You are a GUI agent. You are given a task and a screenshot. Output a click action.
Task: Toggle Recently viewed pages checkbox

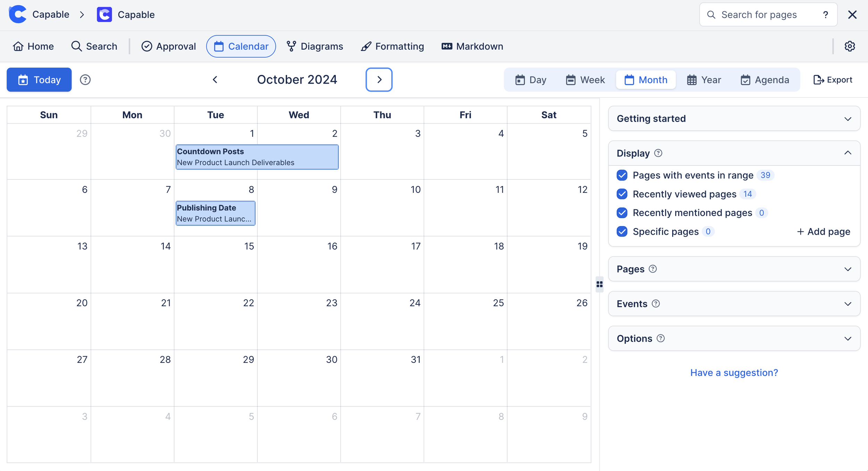tap(622, 194)
